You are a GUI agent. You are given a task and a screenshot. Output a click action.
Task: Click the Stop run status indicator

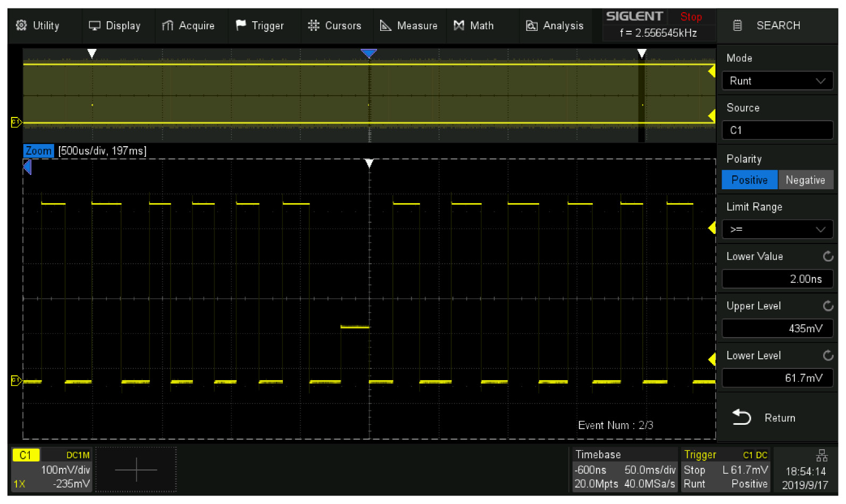click(691, 17)
